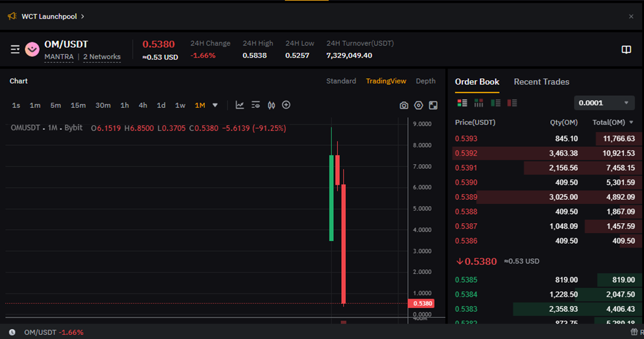The width and height of the screenshot is (644, 339).
Task: Expand chart to fullscreen icon
Action: (x=433, y=106)
